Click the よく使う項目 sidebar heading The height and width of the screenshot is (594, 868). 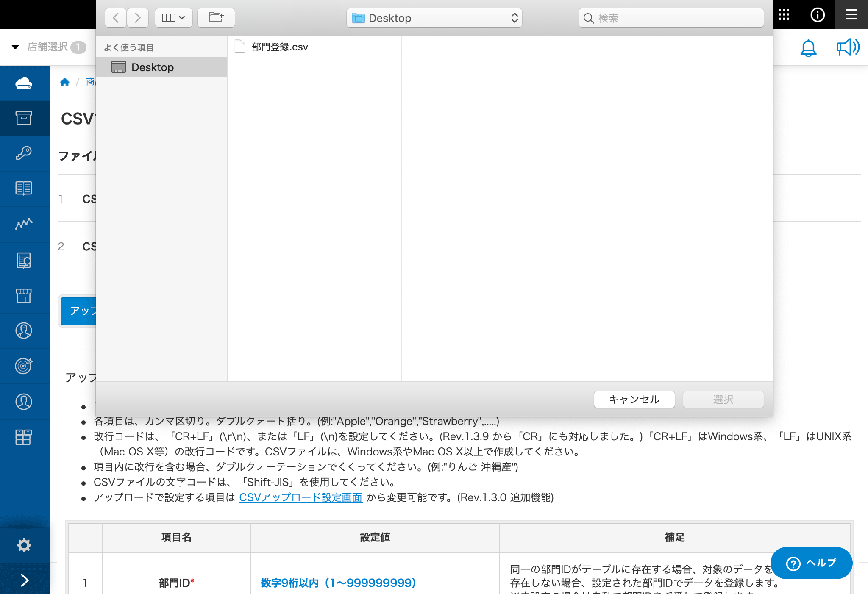(128, 47)
